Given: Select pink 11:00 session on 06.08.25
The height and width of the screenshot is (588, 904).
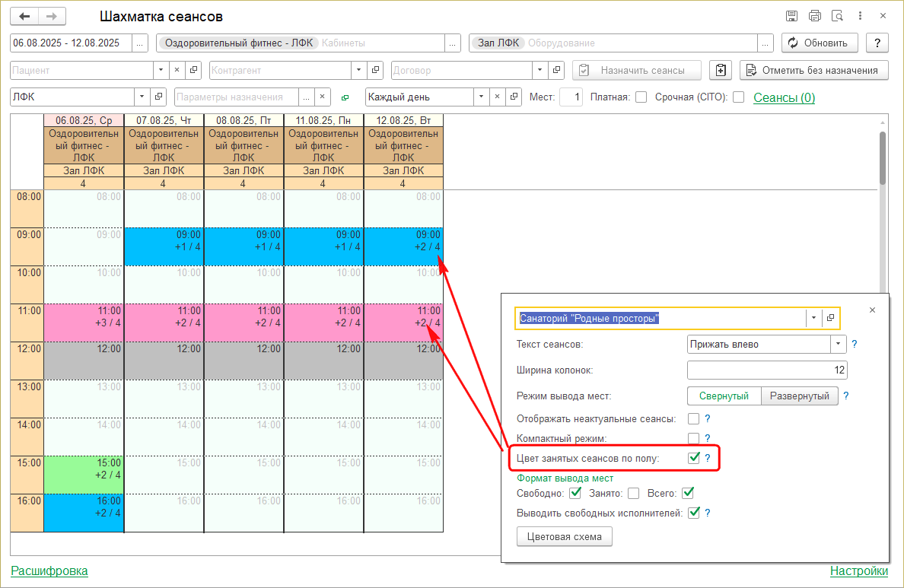Looking at the screenshot, I should click(84, 323).
